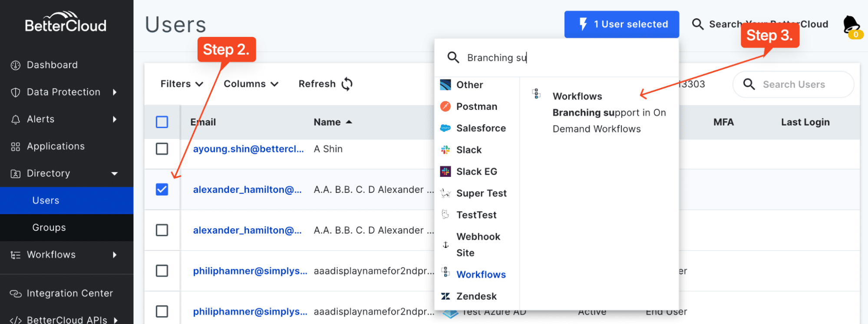Screen dimensions: 868x324
Task: Click the Workflows icon in results pane
Action: pyautogui.click(x=537, y=94)
